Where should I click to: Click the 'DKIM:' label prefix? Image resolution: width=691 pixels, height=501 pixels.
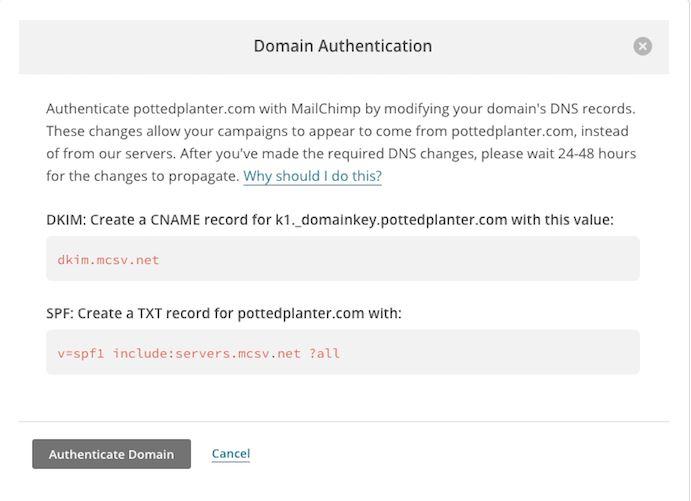click(x=66, y=219)
